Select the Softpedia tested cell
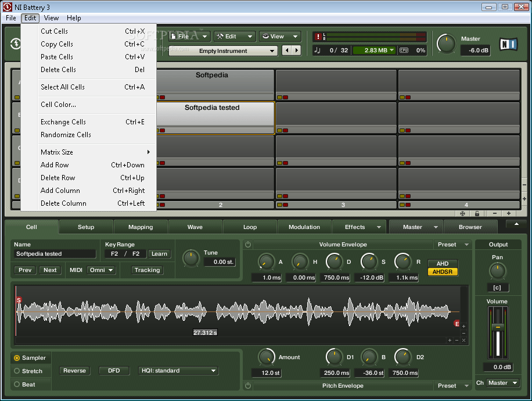532x401 pixels. 215,118
